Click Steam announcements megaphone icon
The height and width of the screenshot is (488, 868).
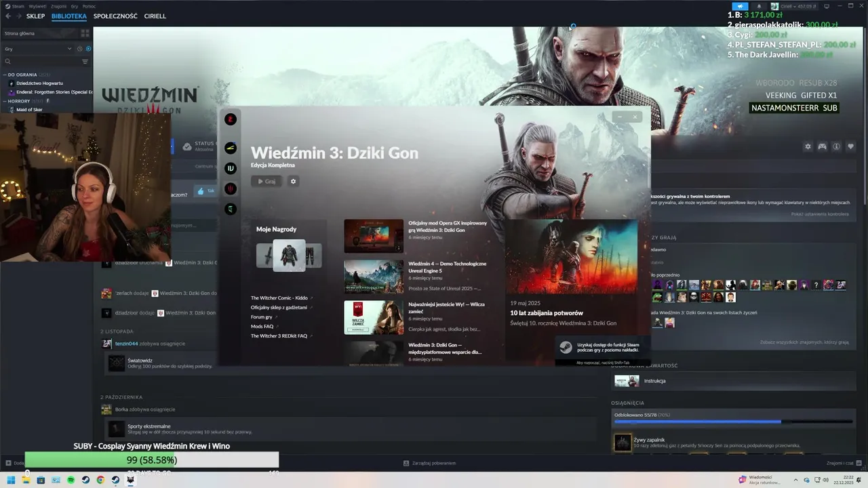click(x=741, y=6)
